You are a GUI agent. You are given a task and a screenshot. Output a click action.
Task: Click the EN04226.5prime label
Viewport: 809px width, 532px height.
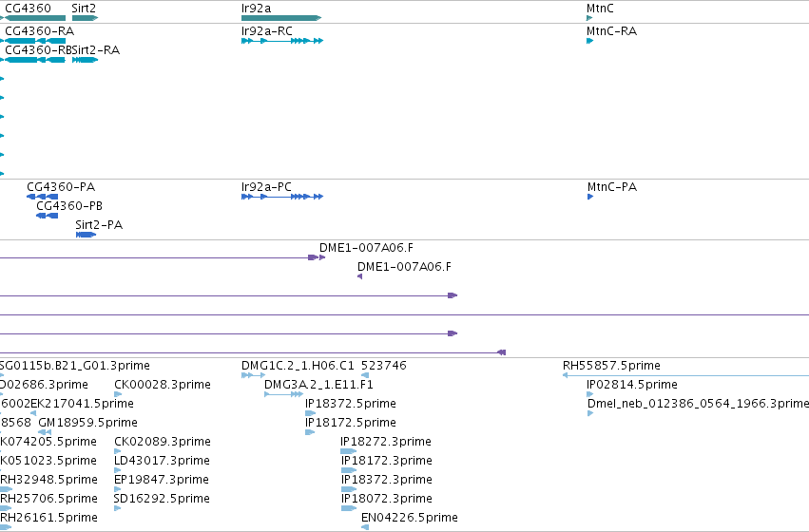410,518
